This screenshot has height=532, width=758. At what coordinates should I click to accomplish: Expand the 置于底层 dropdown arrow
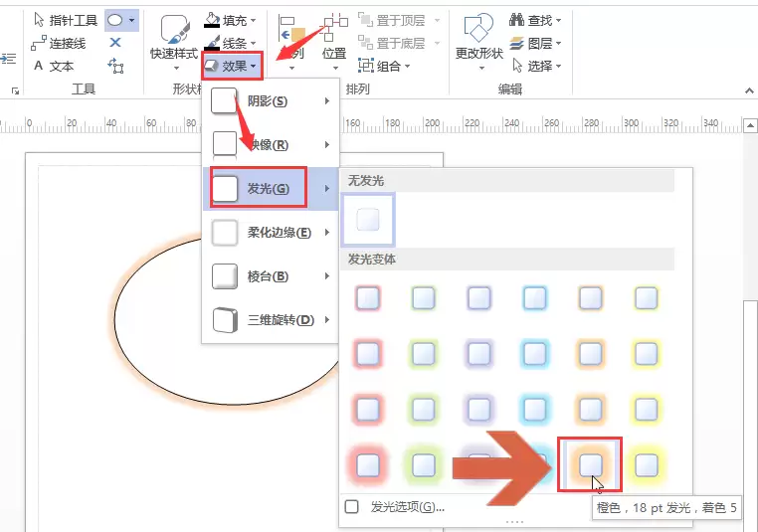point(437,43)
